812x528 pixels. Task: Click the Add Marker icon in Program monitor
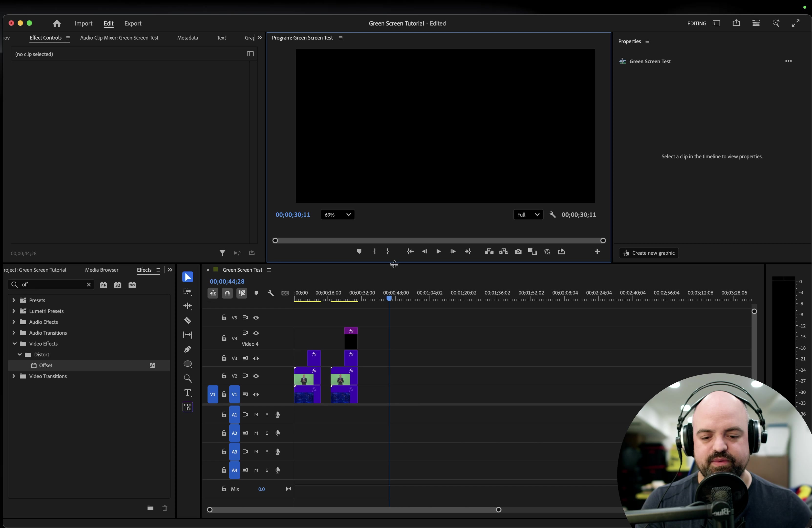pos(359,252)
